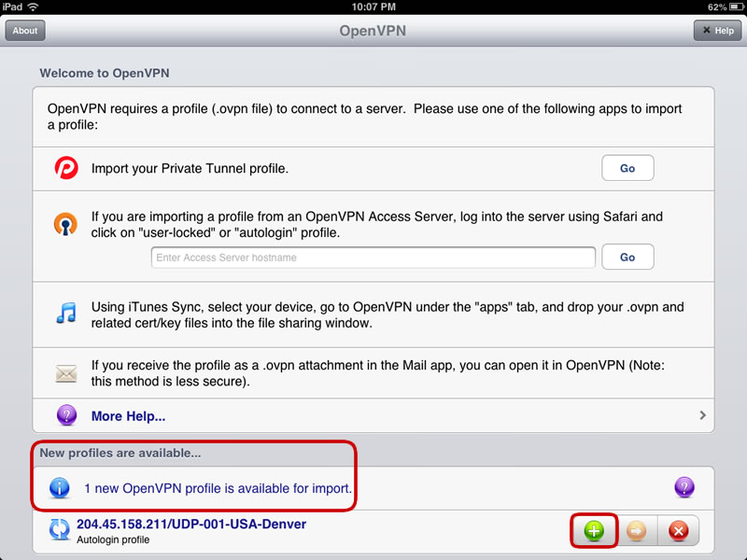This screenshot has height=560, width=747.
Task: Click 'Import your Private Tunnel profile.' text
Action: (x=190, y=169)
